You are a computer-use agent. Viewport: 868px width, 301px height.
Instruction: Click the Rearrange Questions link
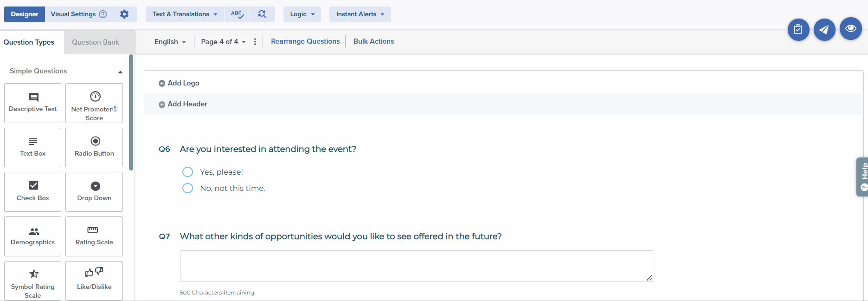coord(305,41)
